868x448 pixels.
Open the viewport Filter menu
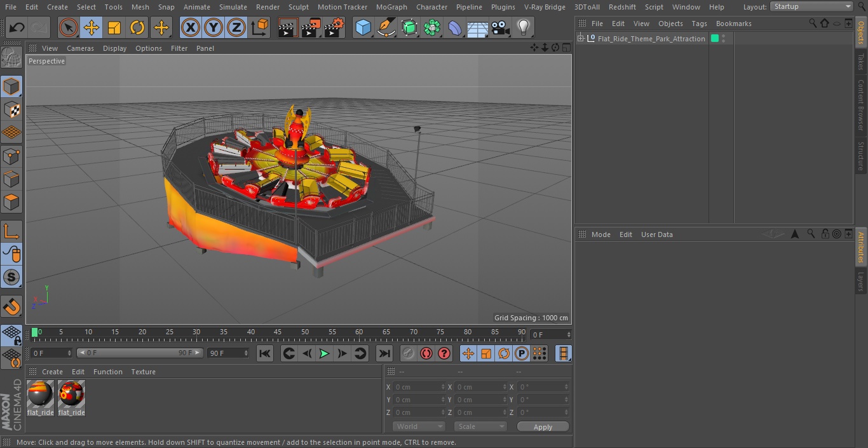coord(179,48)
